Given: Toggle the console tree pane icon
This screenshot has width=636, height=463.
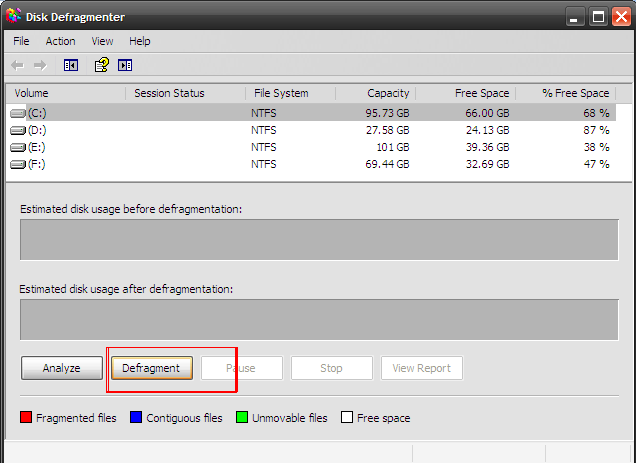Looking at the screenshot, I should (71, 65).
